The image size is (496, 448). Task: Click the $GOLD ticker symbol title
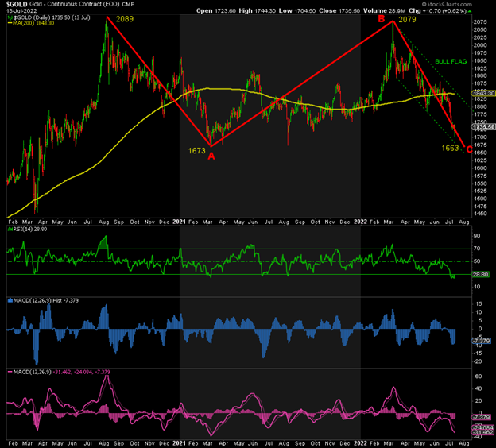17,4
